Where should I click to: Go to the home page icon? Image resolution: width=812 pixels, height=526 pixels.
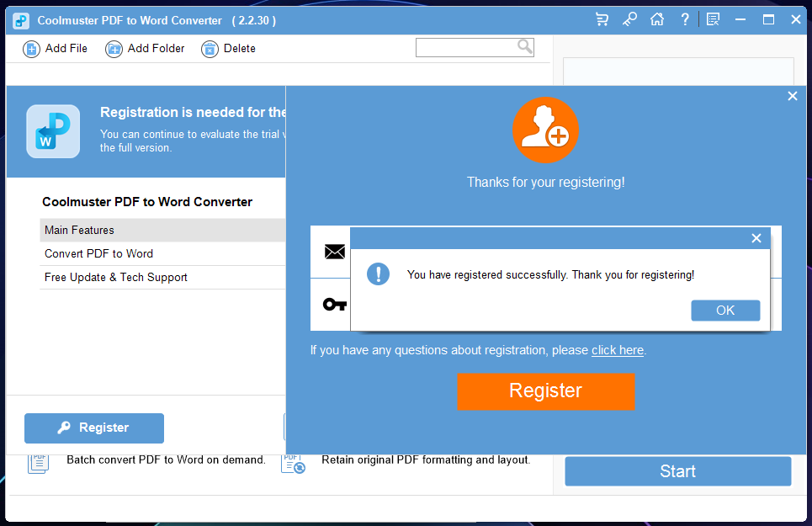(x=657, y=19)
